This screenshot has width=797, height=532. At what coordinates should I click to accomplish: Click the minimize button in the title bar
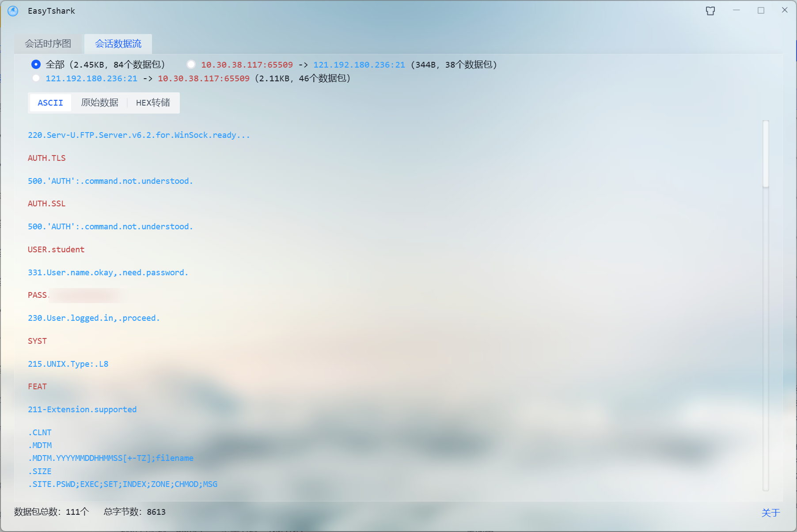pos(736,10)
